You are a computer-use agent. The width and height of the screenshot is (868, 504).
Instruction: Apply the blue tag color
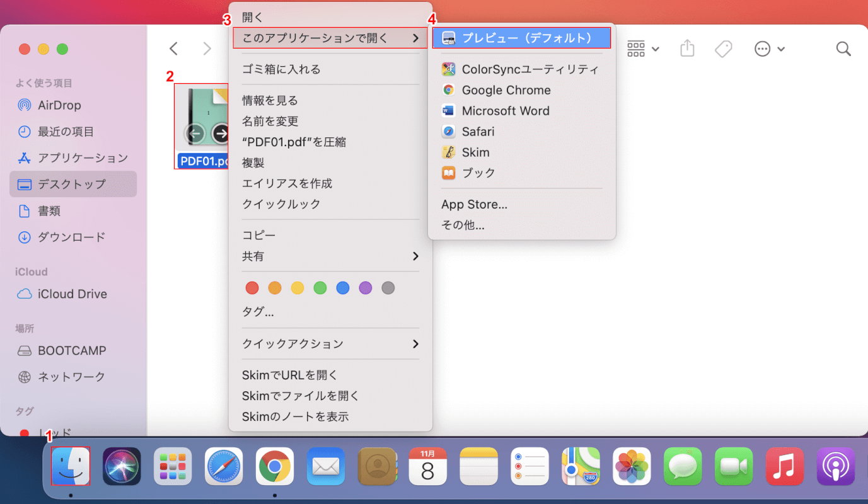[x=343, y=288]
